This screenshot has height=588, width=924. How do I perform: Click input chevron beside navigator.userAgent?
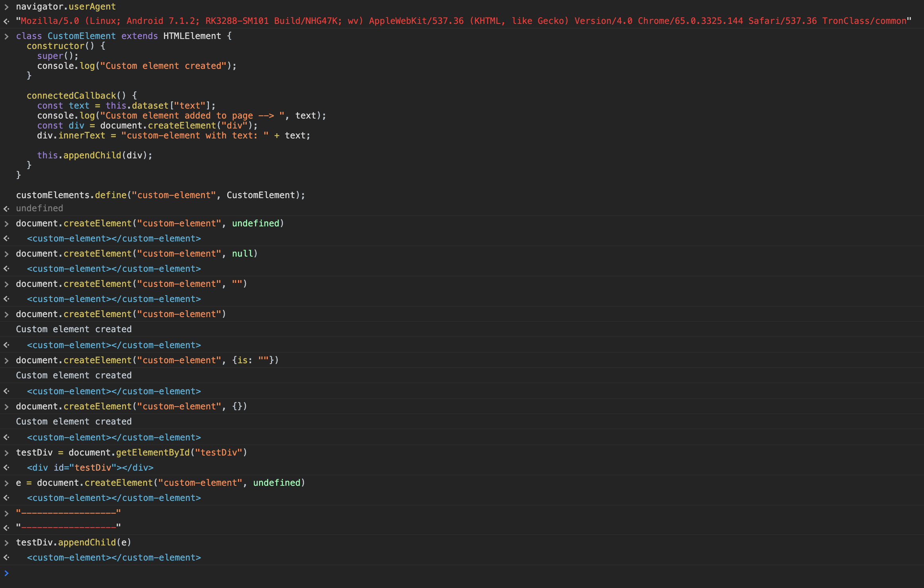pos(6,7)
